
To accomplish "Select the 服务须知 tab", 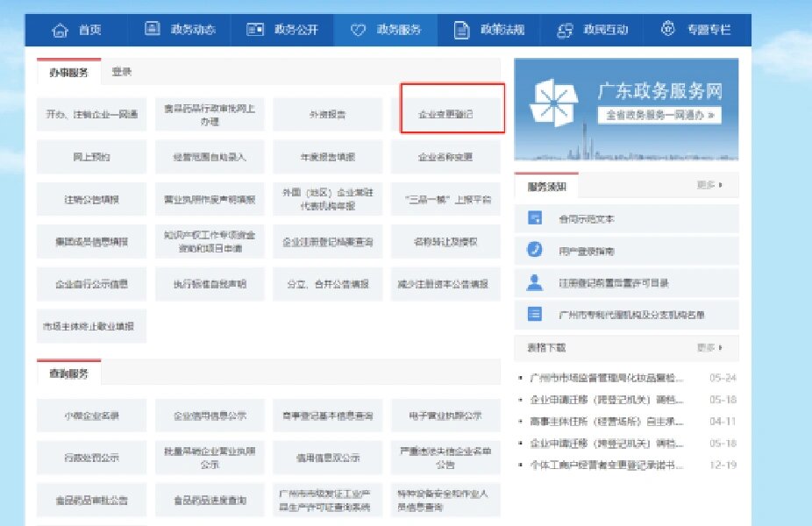I will tap(547, 187).
